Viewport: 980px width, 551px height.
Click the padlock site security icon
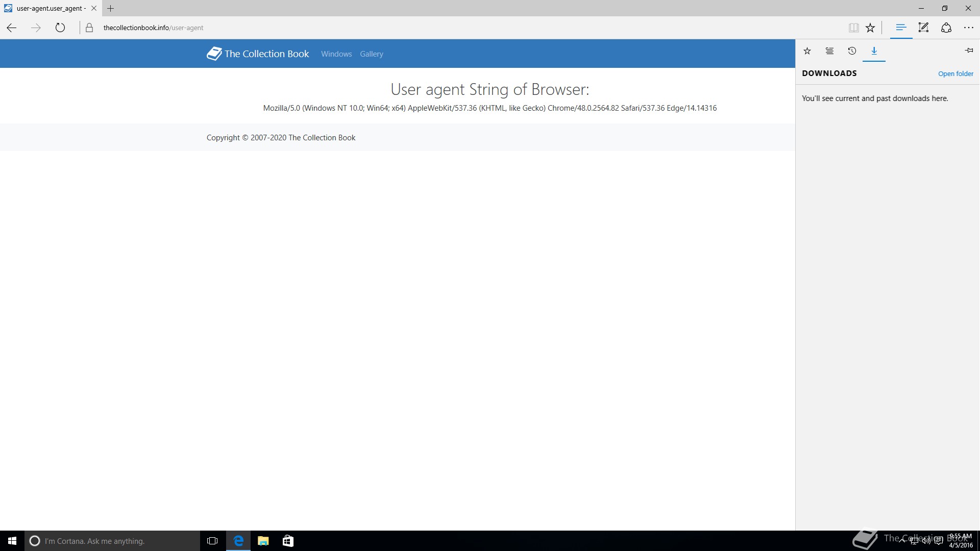pyautogui.click(x=89, y=28)
